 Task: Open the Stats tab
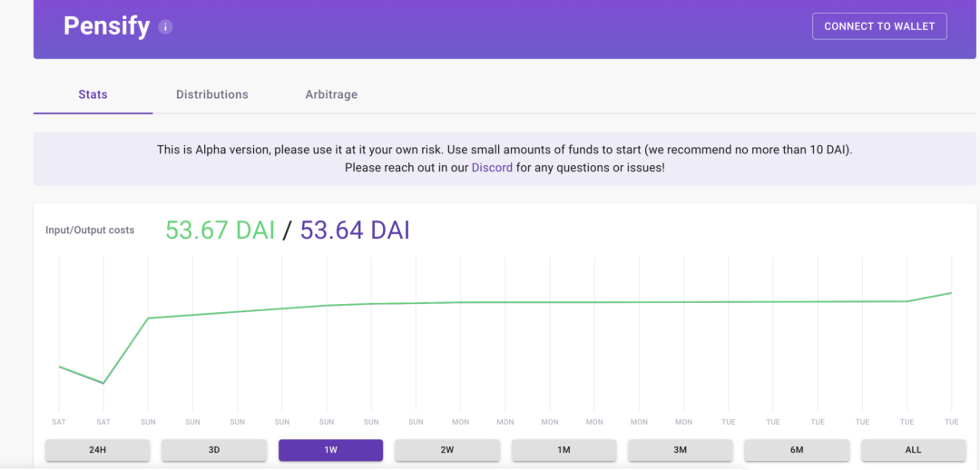[93, 95]
